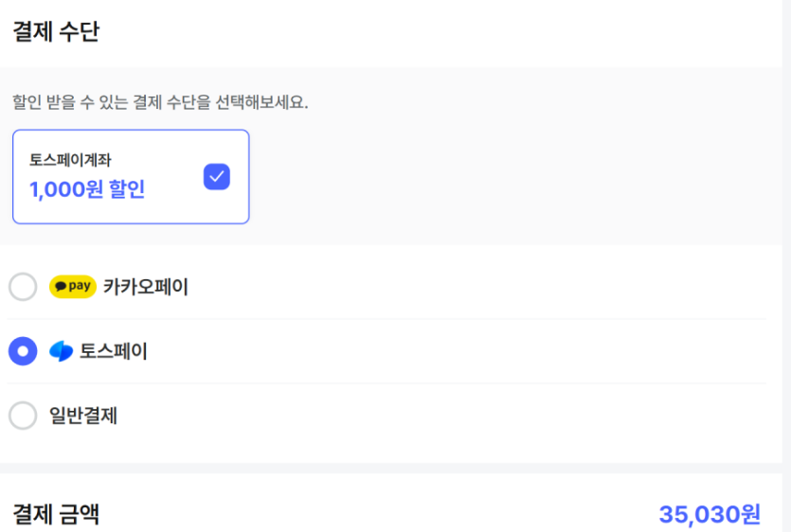Click the yellow Kakao pay logo
Screen dimensions: 791x532
(x=73, y=286)
